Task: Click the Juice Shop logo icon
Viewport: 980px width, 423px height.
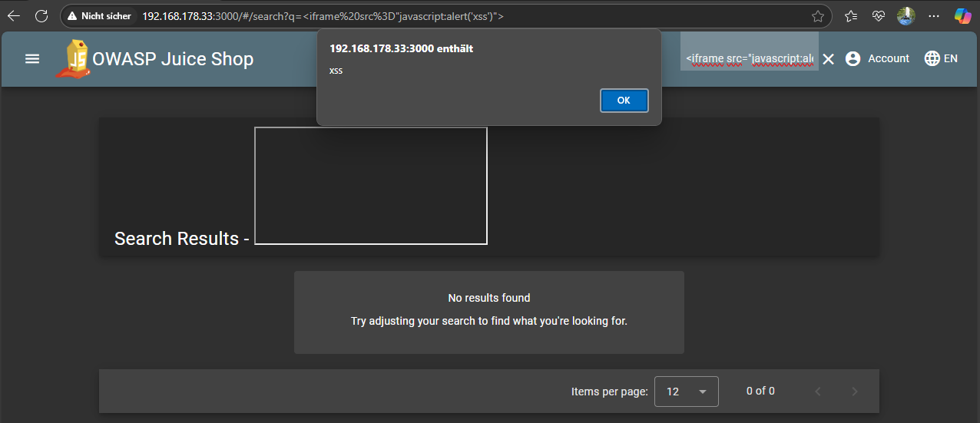Action: (71, 58)
